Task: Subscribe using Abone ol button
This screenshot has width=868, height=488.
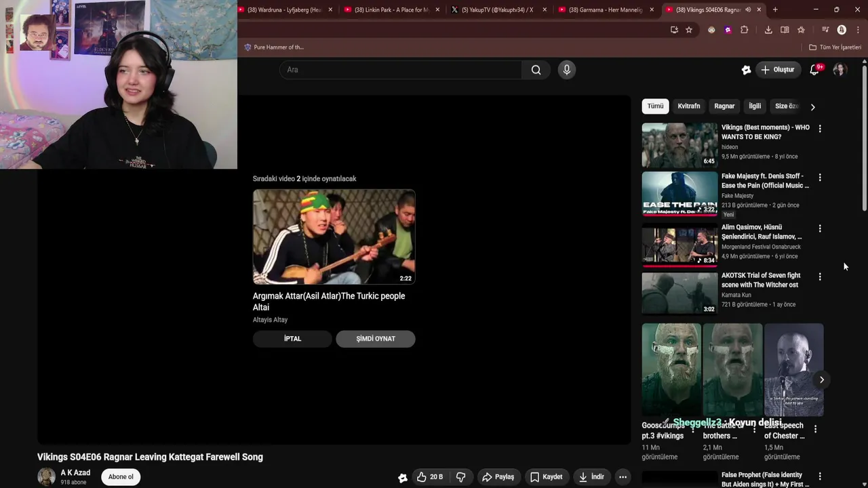Action: tap(121, 477)
